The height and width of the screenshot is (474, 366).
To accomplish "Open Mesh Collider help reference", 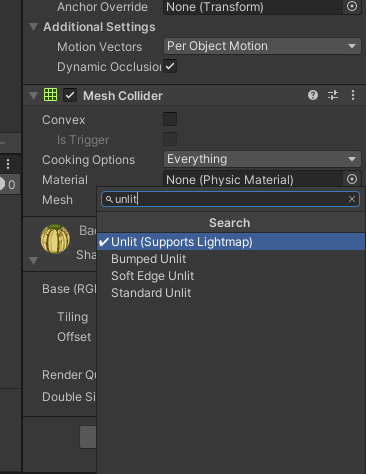I will coord(313,95).
